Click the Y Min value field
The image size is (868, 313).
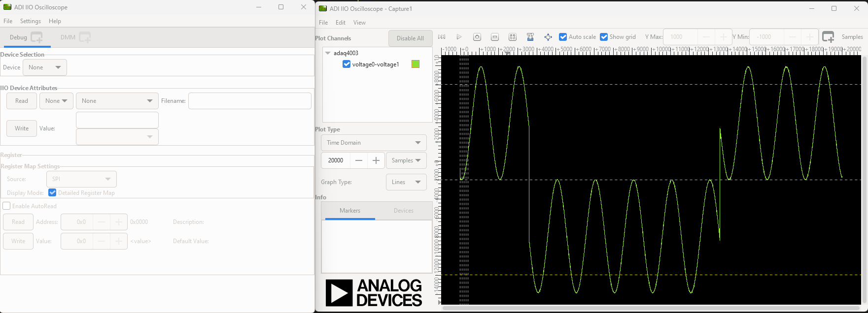pos(767,37)
